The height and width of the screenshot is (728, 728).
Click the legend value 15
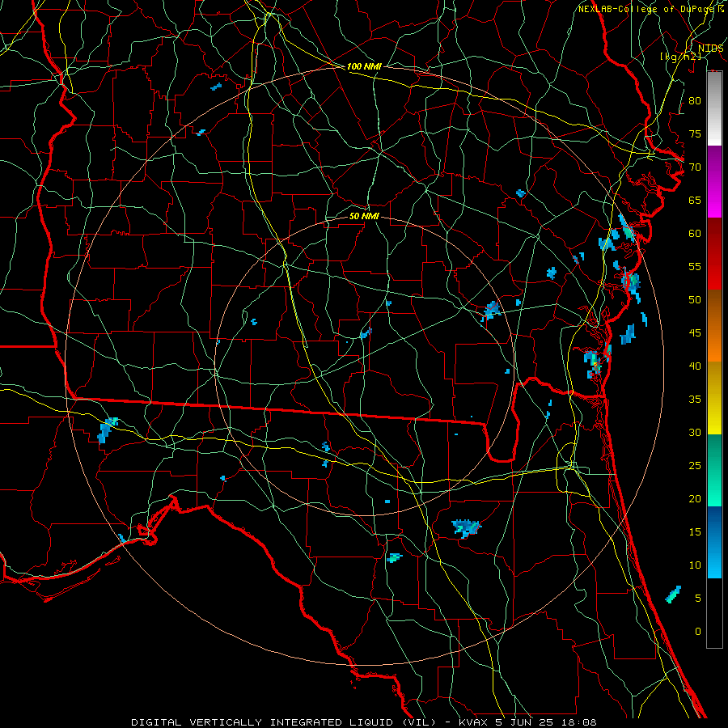click(695, 531)
